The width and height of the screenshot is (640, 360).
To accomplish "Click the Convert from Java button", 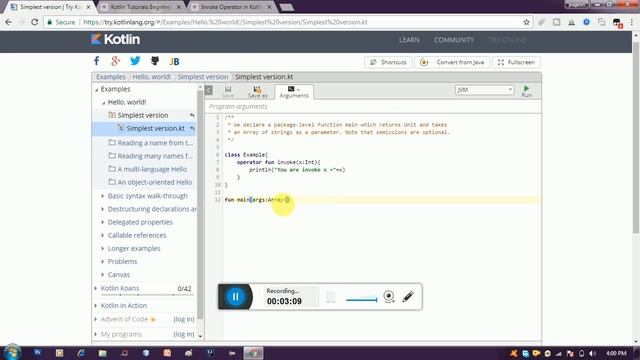I will [x=452, y=62].
